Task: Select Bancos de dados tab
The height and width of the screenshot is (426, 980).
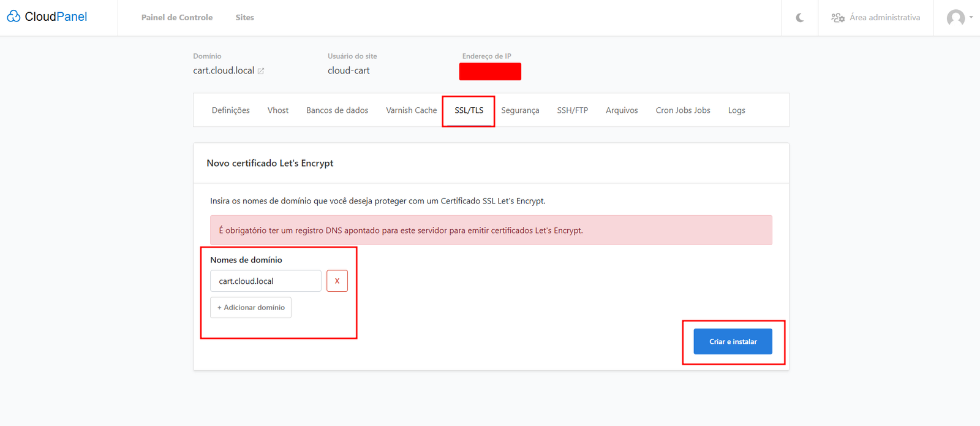Action: [x=337, y=110]
